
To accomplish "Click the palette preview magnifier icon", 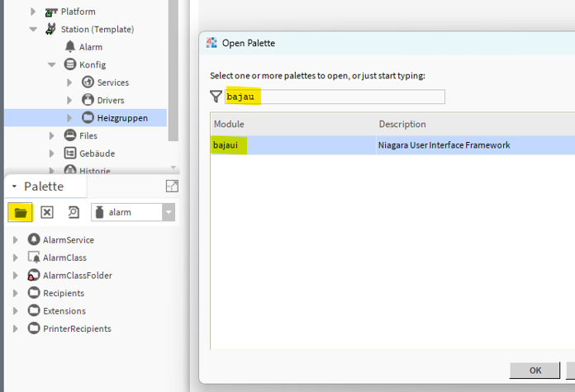I will 74,212.
